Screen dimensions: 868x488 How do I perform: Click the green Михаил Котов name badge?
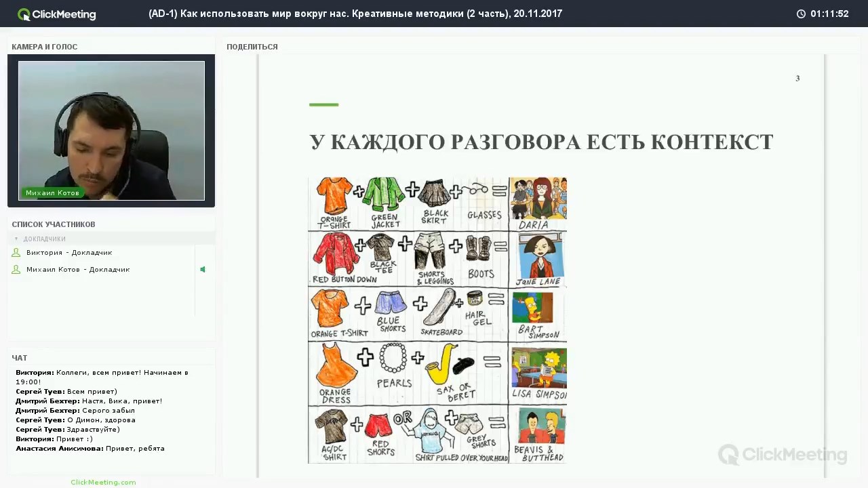(x=52, y=193)
